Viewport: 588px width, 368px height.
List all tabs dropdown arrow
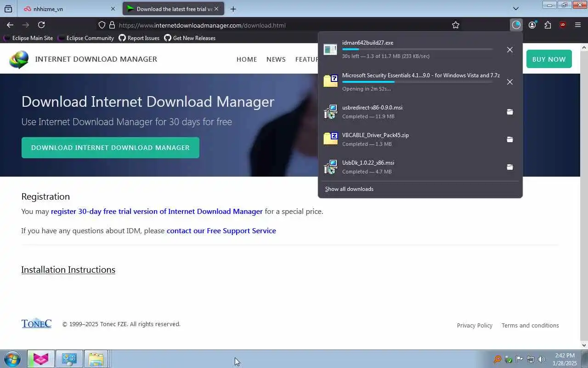[x=515, y=9]
